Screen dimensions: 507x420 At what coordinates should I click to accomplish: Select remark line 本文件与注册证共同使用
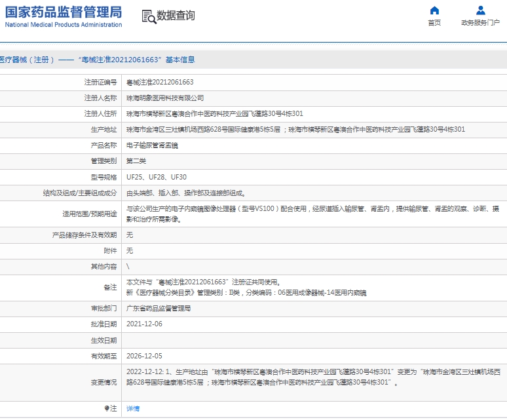[203, 282]
